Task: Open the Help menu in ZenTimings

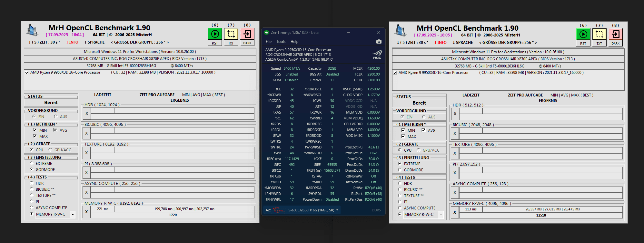Action: point(294,42)
